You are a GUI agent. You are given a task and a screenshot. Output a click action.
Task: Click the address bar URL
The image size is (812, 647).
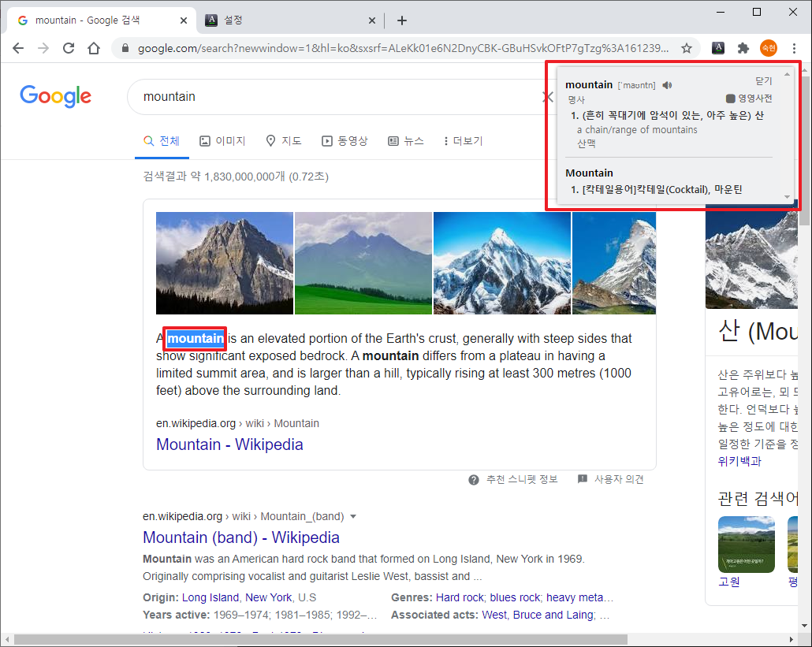tap(403, 48)
